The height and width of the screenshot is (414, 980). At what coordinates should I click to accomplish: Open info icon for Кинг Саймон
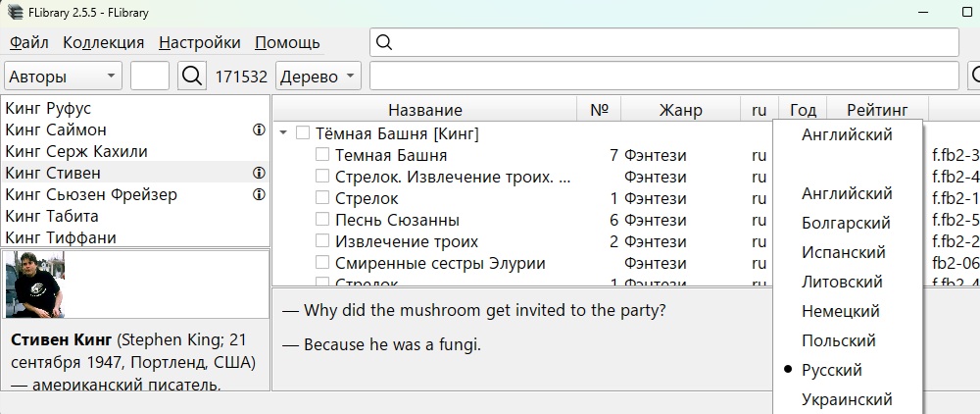pos(259,130)
